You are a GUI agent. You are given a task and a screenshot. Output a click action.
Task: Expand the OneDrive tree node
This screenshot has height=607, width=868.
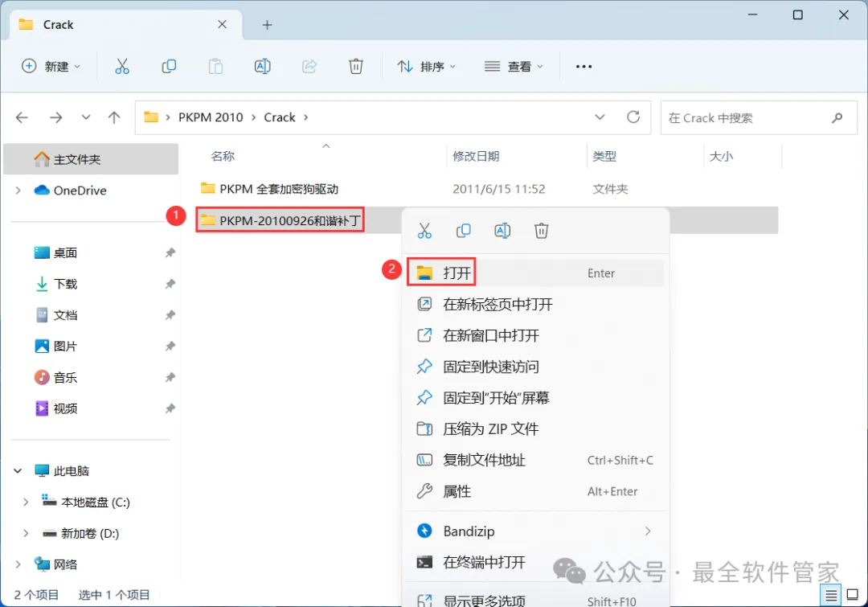(x=18, y=191)
